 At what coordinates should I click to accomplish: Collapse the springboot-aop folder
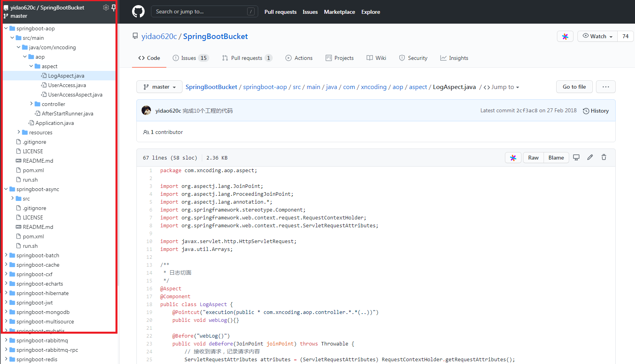(6, 28)
